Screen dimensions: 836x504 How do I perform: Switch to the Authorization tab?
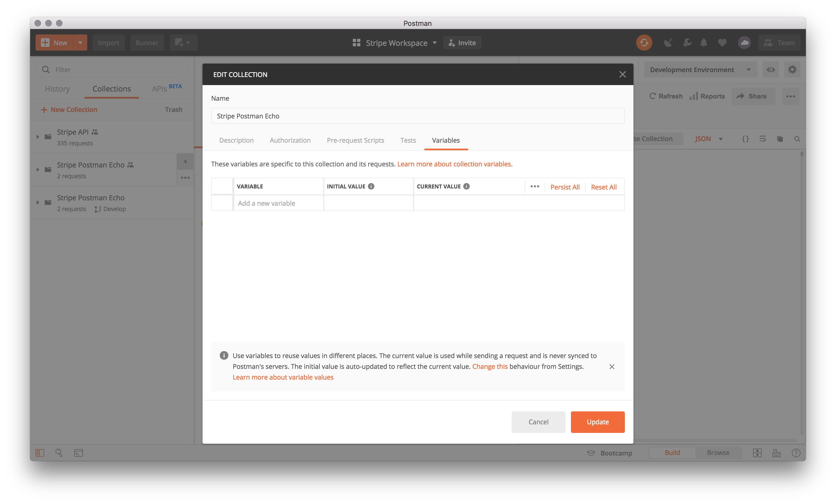290,140
